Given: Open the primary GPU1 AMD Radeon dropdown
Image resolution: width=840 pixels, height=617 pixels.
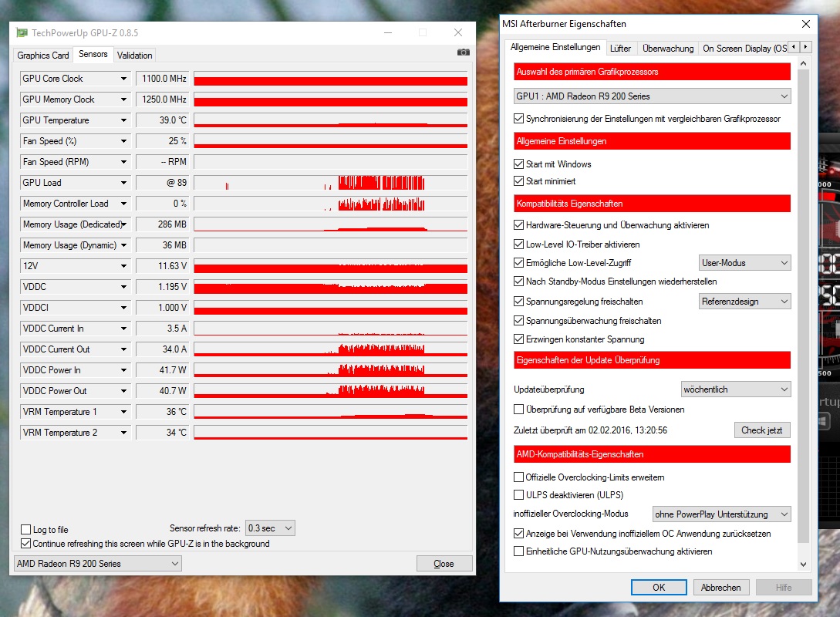Looking at the screenshot, I should [x=652, y=96].
